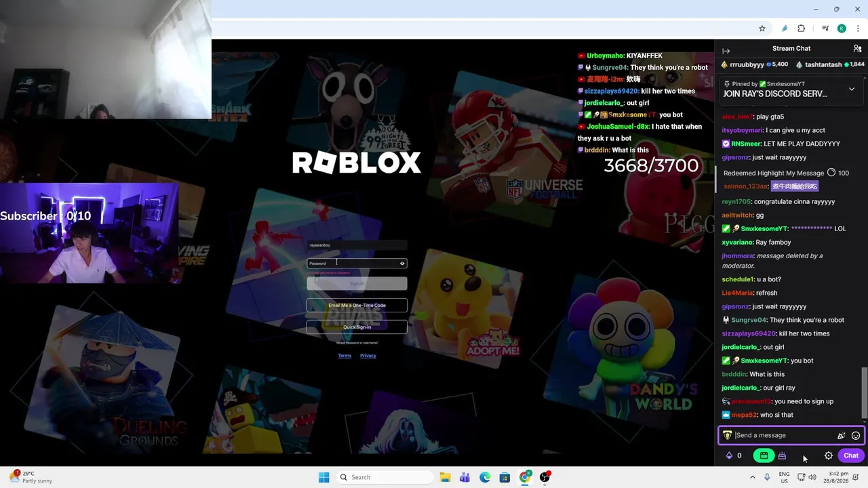Click username aeiltwitch in chat
Image resolution: width=868 pixels, height=488 pixels.
click(x=738, y=215)
